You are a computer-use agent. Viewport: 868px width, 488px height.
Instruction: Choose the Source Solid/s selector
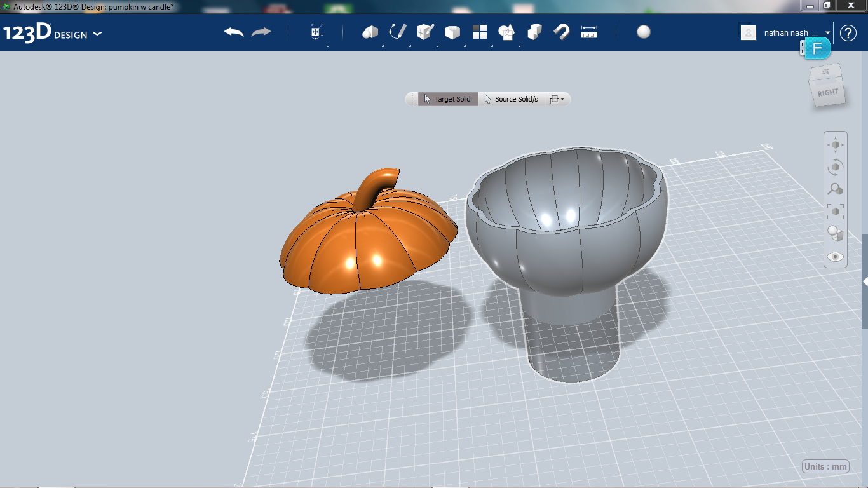[511, 99]
